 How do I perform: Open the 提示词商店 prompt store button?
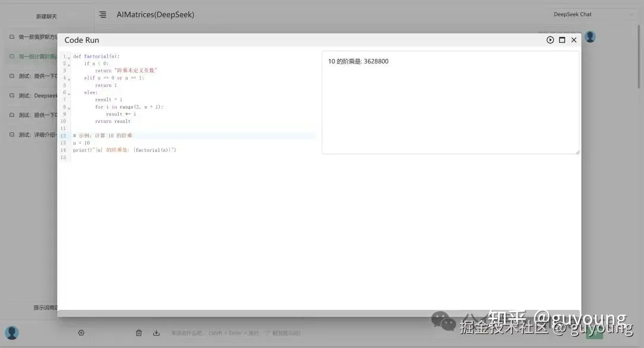(x=45, y=307)
